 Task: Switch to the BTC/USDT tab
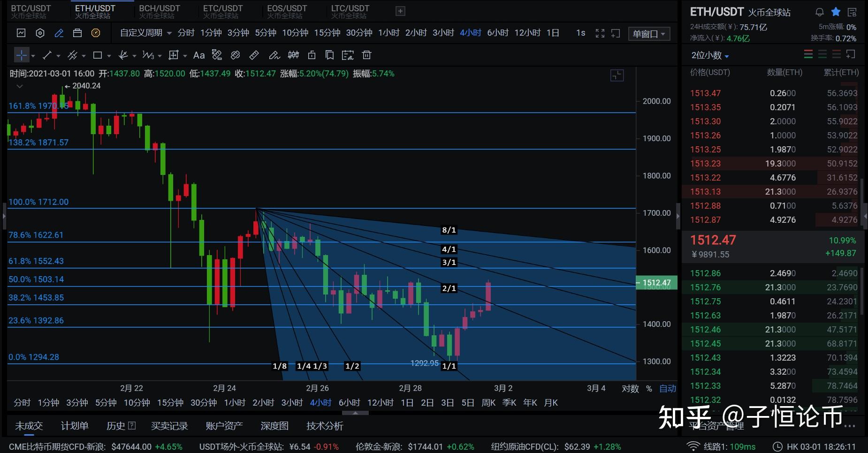point(30,11)
